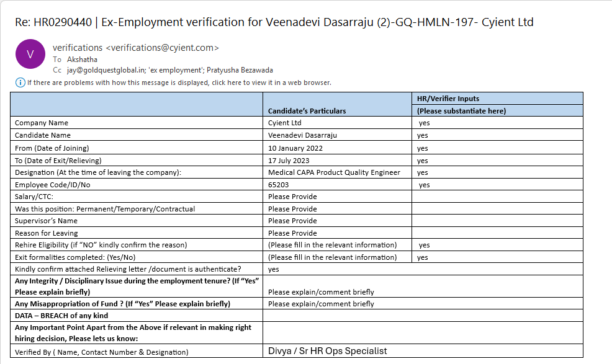Click the Medical CAPA Product Quality Engineer designation
The image size is (612, 364).
click(334, 172)
